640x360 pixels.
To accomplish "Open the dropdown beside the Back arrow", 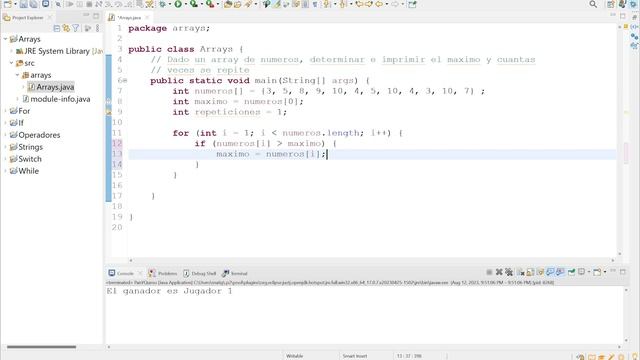I will (x=386, y=4).
